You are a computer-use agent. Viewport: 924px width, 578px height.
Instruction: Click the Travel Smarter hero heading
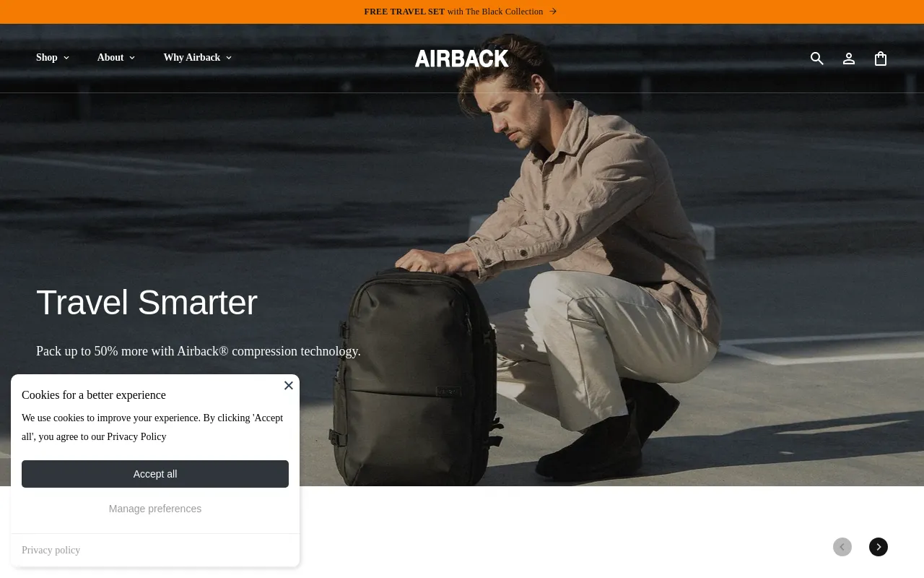[147, 302]
